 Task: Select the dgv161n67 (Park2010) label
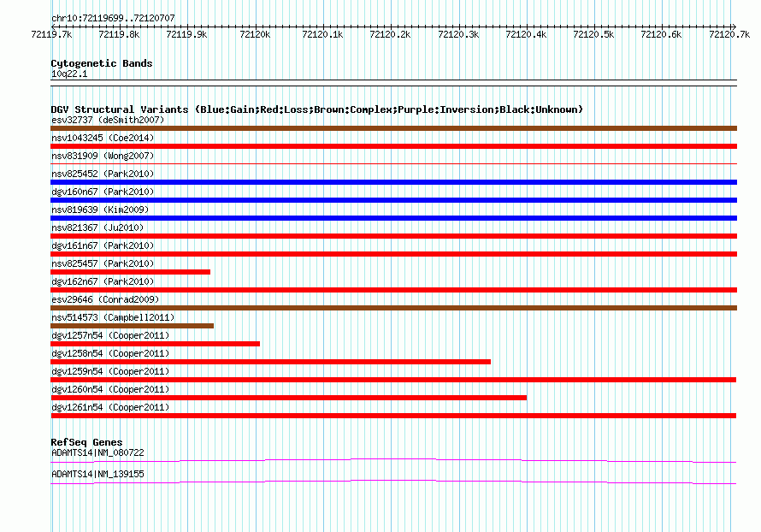click(x=103, y=245)
